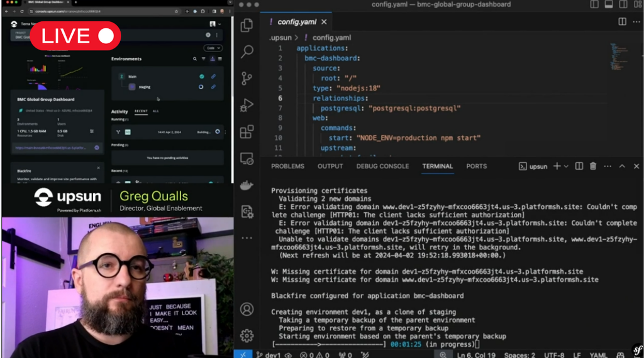The width and height of the screenshot is (644, 358).
Task: Open staging environment URL link icon
Action: 213,87
